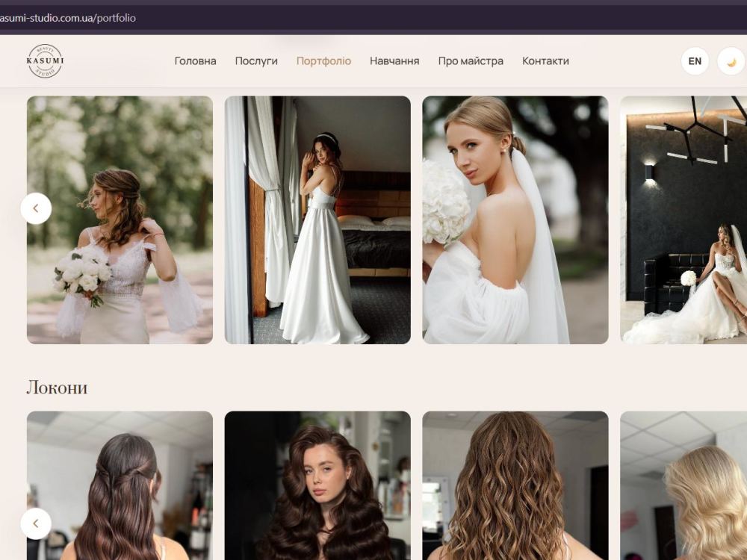Screen dimensions: 747x560
Task: Open photo of light brown wavy hair
Action: 515,486
